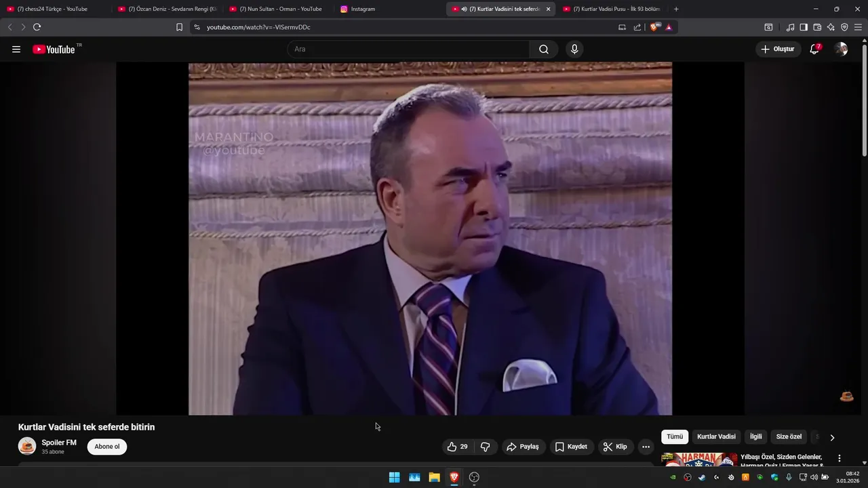Switch to Kurtlar Vadisi Pusu tab
Image resolution: width=868 pixels, height=488 pixels.
[x=612, y=9]
